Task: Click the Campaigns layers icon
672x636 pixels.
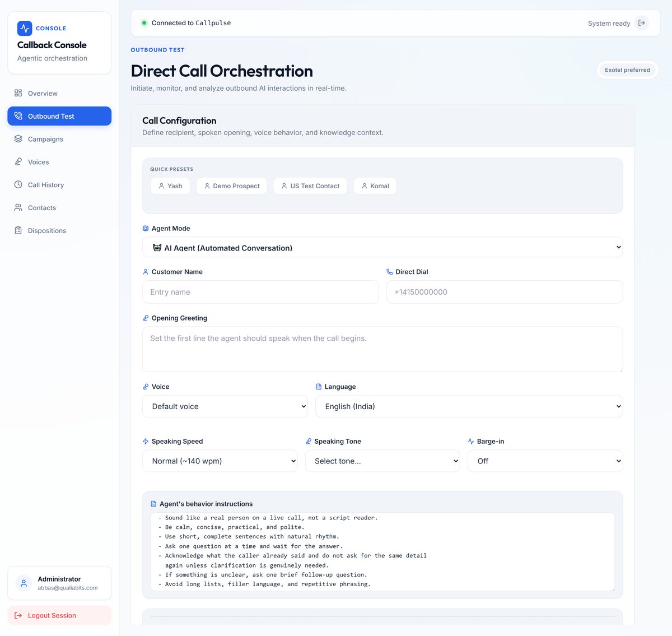Action: (18, 139)
